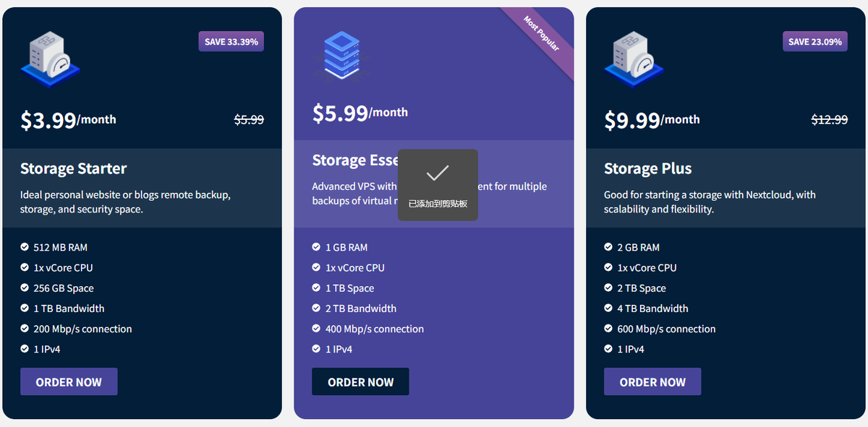
Task: Click the SAVE 23.09% badge
Action: point(815,41)
